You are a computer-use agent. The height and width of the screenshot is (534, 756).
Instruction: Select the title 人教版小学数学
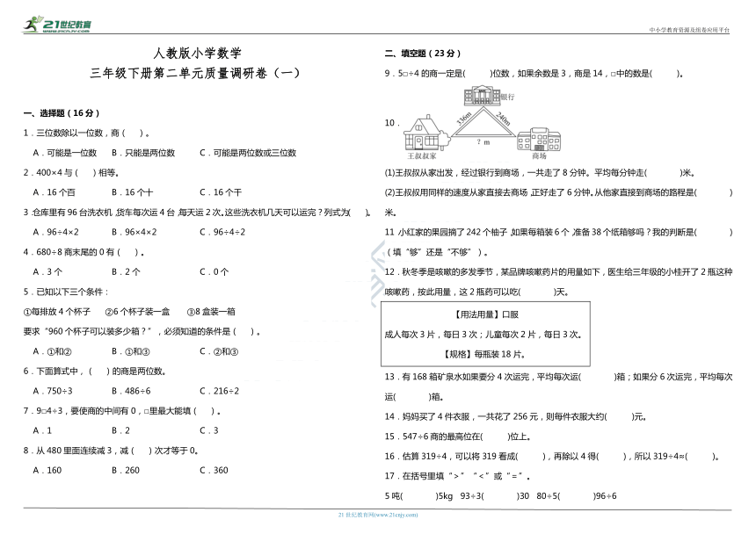pyautogui.click(x=197, y=53)
